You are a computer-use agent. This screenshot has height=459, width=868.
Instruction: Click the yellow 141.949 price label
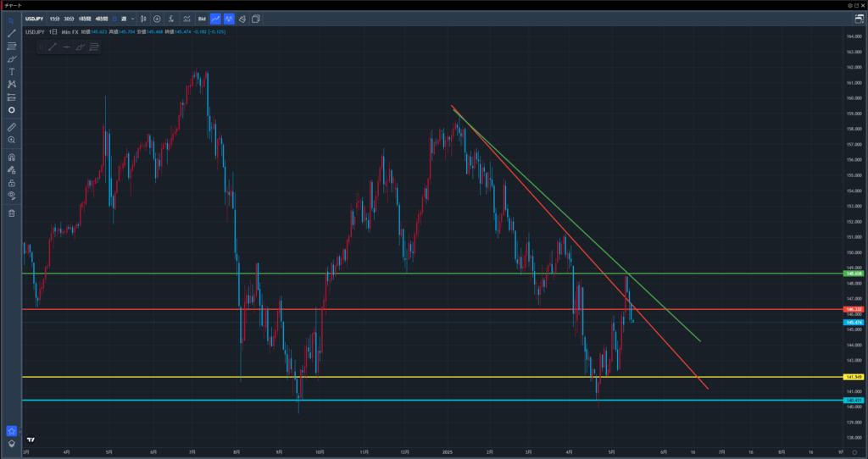point(853,377)
